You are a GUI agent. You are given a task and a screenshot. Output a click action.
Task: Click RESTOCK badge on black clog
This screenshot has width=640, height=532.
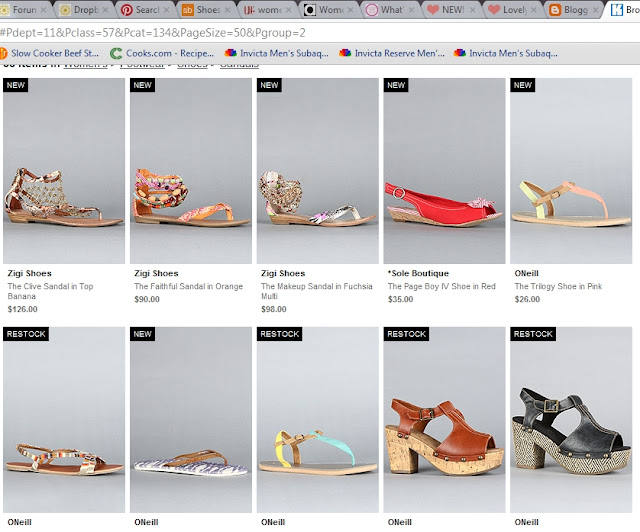tap(533, 334)
